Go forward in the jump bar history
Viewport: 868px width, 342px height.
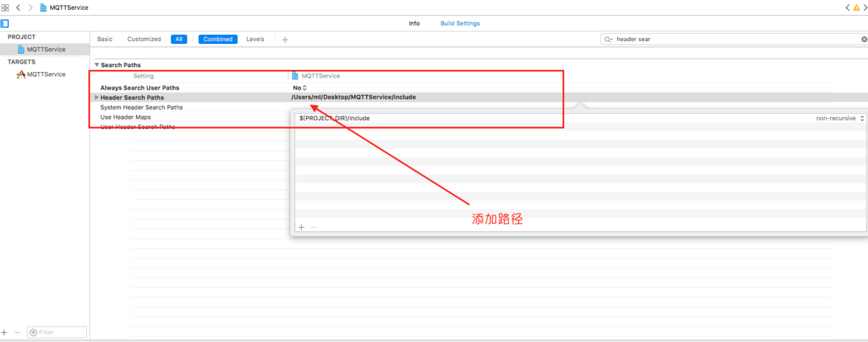(30, 7)
